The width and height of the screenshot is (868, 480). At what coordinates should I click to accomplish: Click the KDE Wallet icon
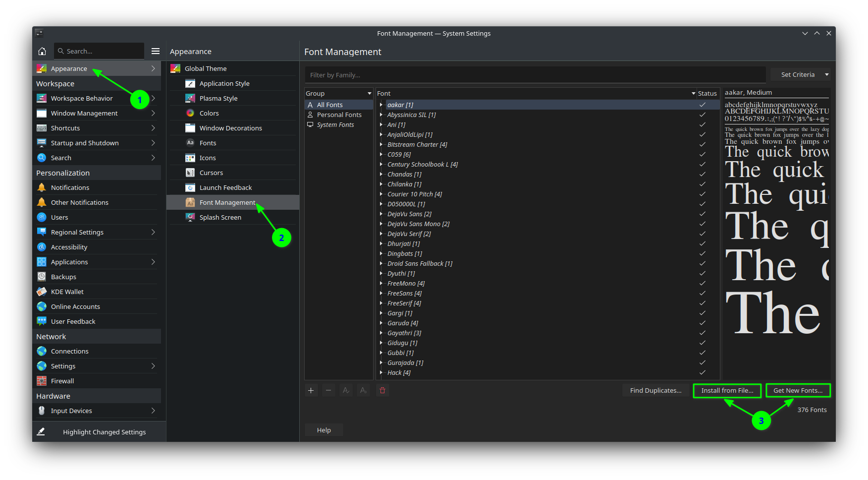coord(42,292)
